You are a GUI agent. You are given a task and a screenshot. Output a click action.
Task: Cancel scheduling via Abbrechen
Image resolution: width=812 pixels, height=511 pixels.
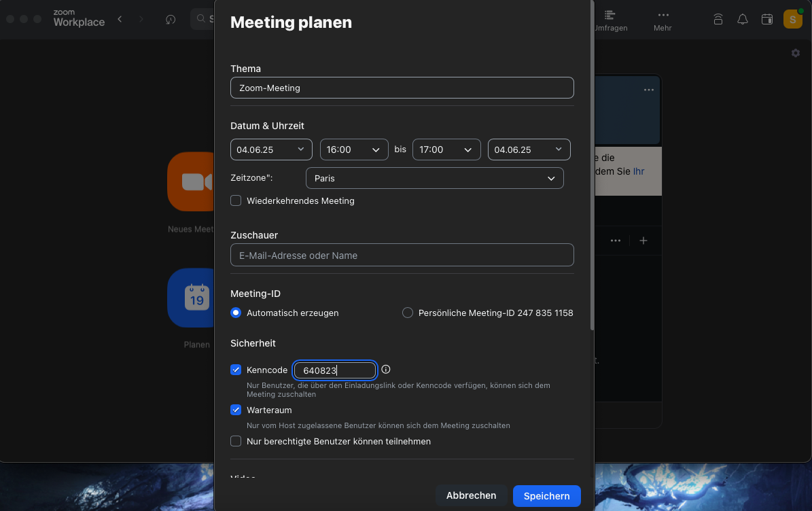(x=471, y=495)
